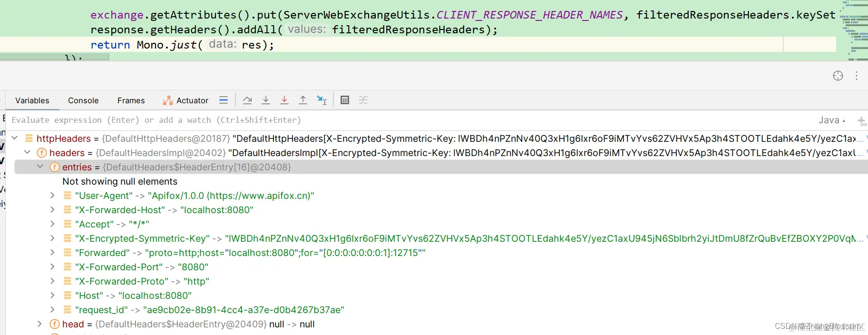
Task: Select the entries HeaderEntry[16] row
Action: [441, 167]
